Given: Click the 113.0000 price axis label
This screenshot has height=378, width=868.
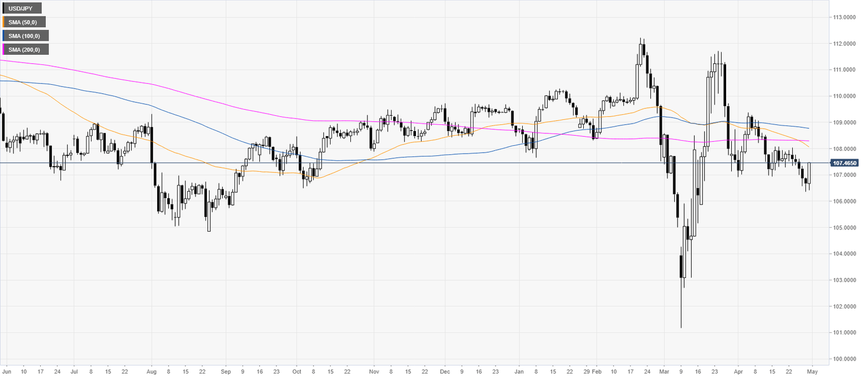Looking at the screenshot, I should [x=843, y=18].
